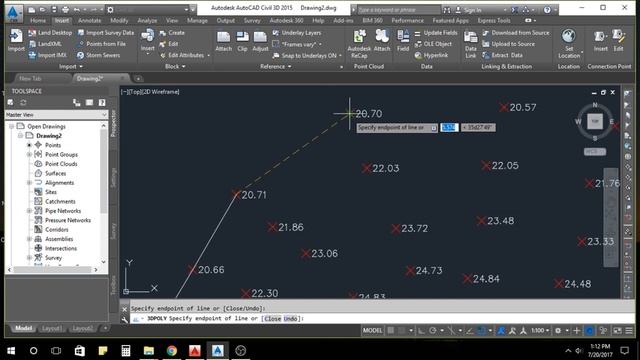640x360 pixels.
Task: Collapse the Drawing2 tree node
Action: point(20,136)
